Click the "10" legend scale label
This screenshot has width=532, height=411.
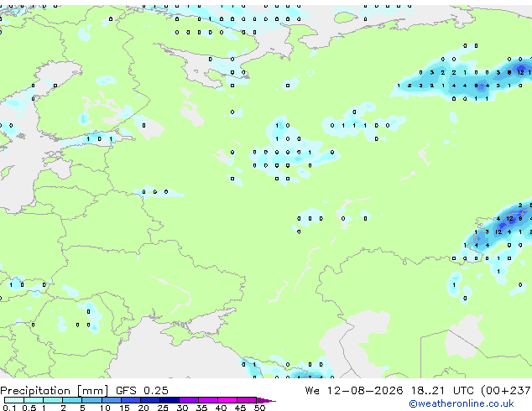(105, 408)
